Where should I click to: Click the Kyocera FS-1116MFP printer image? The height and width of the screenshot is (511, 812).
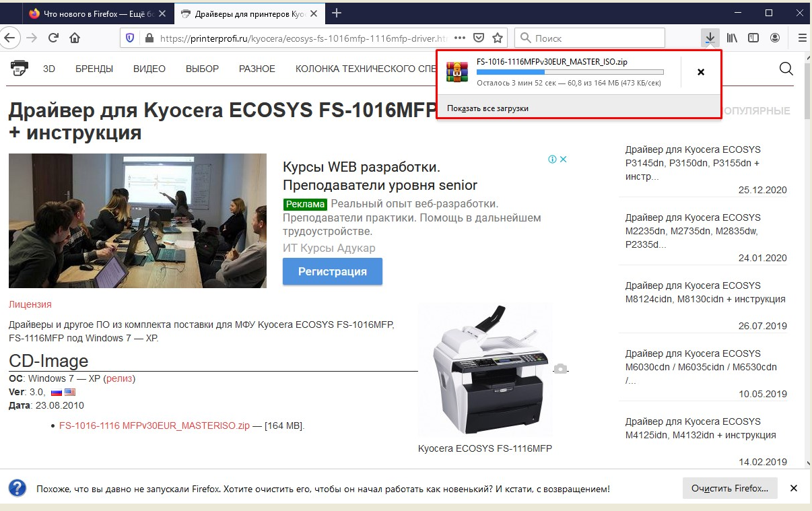click(485, 369)
